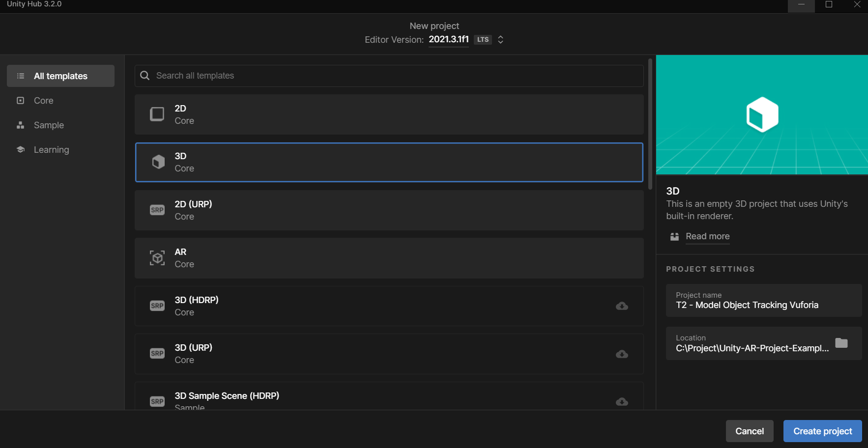868x448 pixels.
Task: Browse location with the folder icon
Action: (x=841, y=343)
